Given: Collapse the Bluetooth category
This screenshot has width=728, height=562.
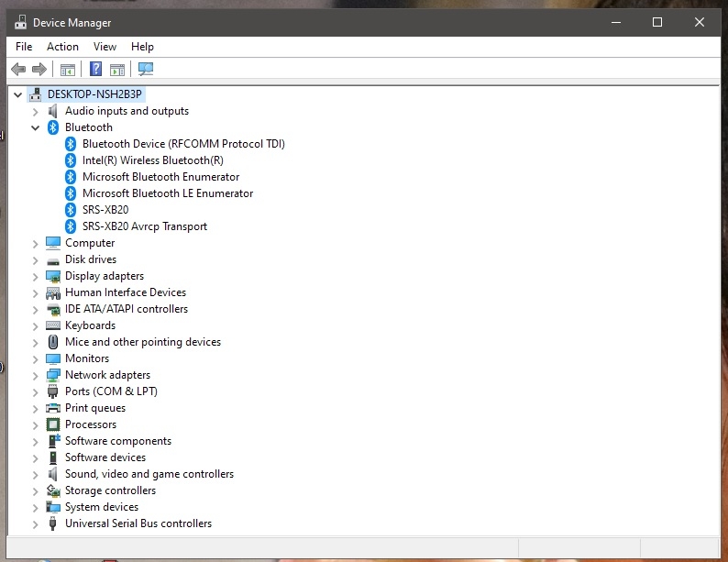Looking at the screenshot, I should (x=35, y=128).
